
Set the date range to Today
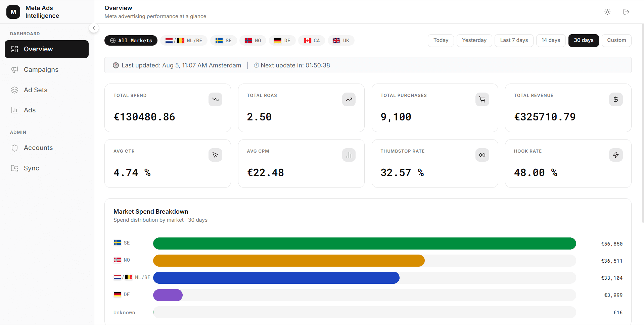pos(441,40)
